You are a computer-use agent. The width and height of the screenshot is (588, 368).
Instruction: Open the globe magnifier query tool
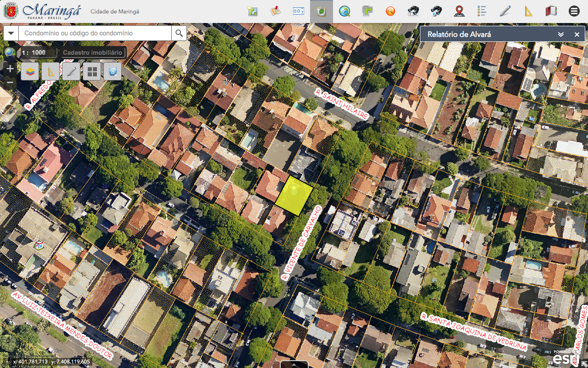click(345, 11)
